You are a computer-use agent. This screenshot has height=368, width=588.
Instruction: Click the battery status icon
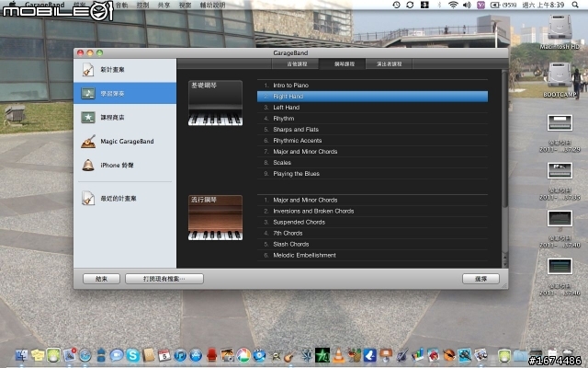(495, 5)
